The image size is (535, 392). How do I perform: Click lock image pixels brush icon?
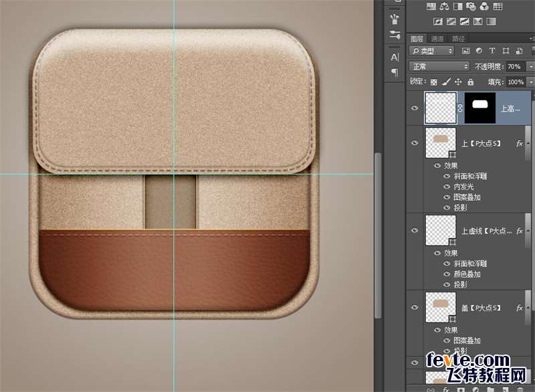point(446,82)
